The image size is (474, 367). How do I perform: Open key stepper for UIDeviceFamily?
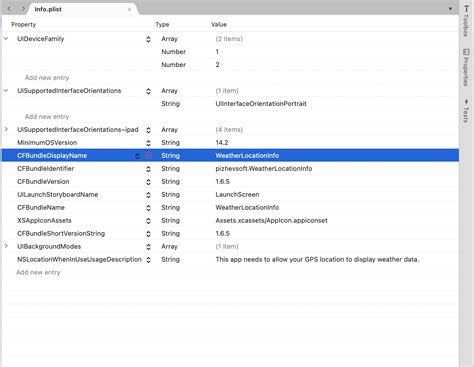pyautogui.click(x=148, y=39)
